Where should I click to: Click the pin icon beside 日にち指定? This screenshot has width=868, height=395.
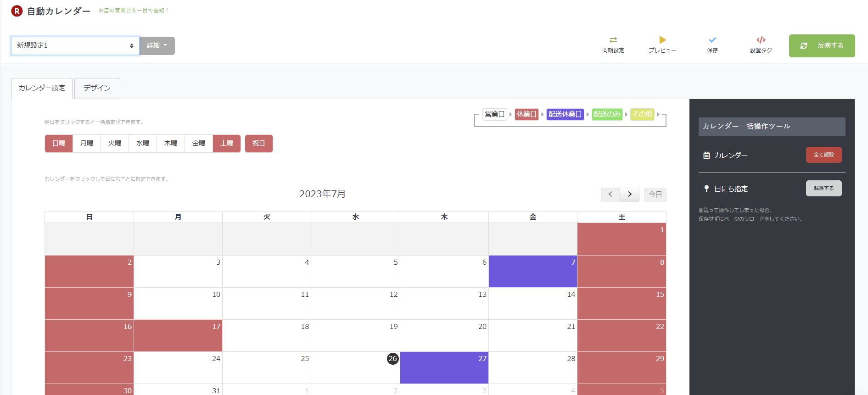(706, 189)
